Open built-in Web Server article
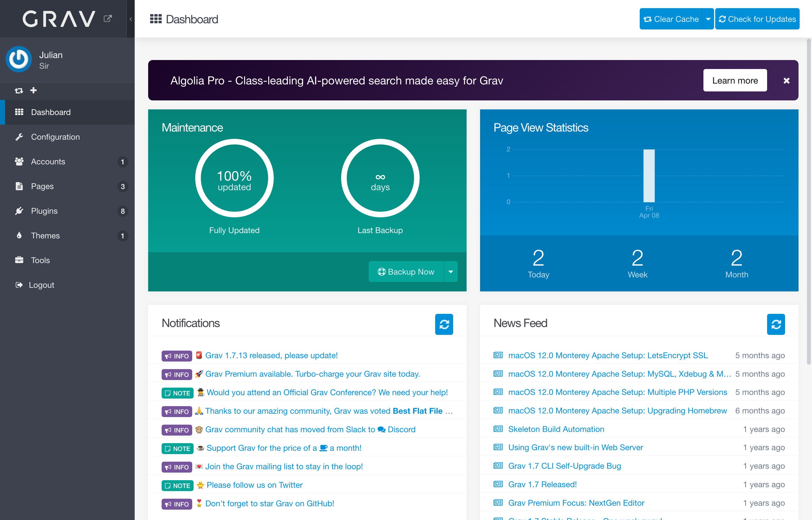 click(x=575, y=447)
